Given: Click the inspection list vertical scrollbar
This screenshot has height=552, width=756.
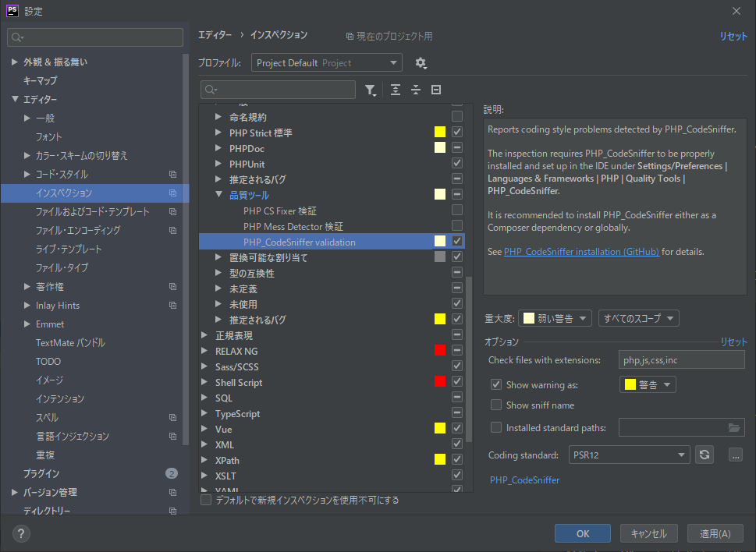Looking at the screenshot, I should 469,359.
